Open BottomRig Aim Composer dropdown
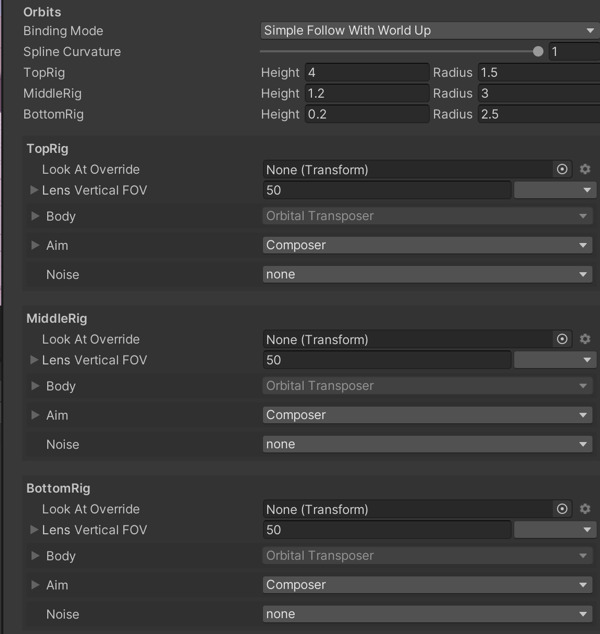The width and height of the screenshot is (600, 634). click(x=428, y=585)
